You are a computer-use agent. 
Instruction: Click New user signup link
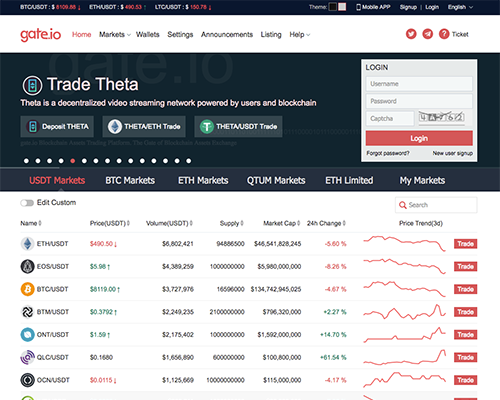tap(453, 153)
